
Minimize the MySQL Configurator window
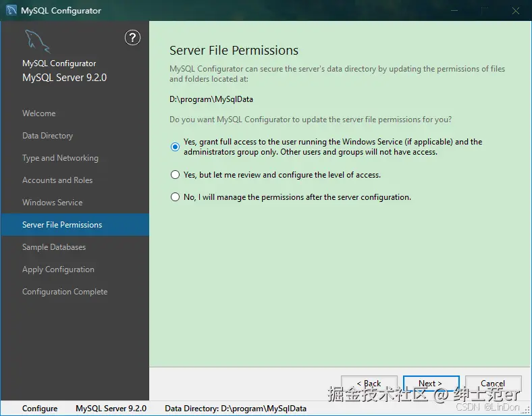point(454,11)
